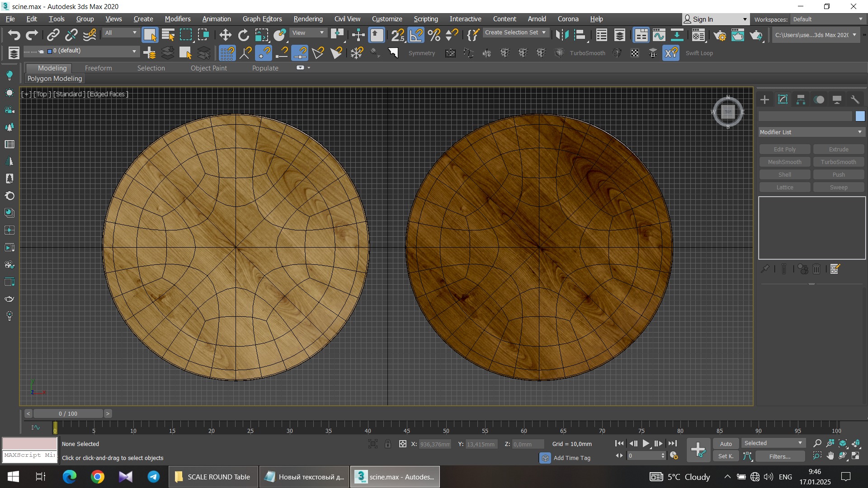Open the All selection filter dropdown
868x488 pixels.
pos(120,33)
